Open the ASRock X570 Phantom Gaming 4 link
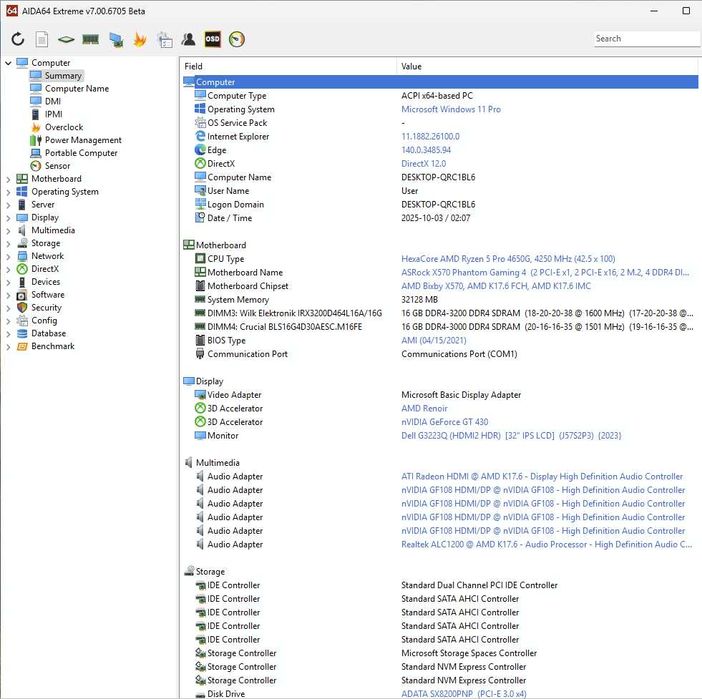Viewport: 702px width, 699px height. click(545, 272)
